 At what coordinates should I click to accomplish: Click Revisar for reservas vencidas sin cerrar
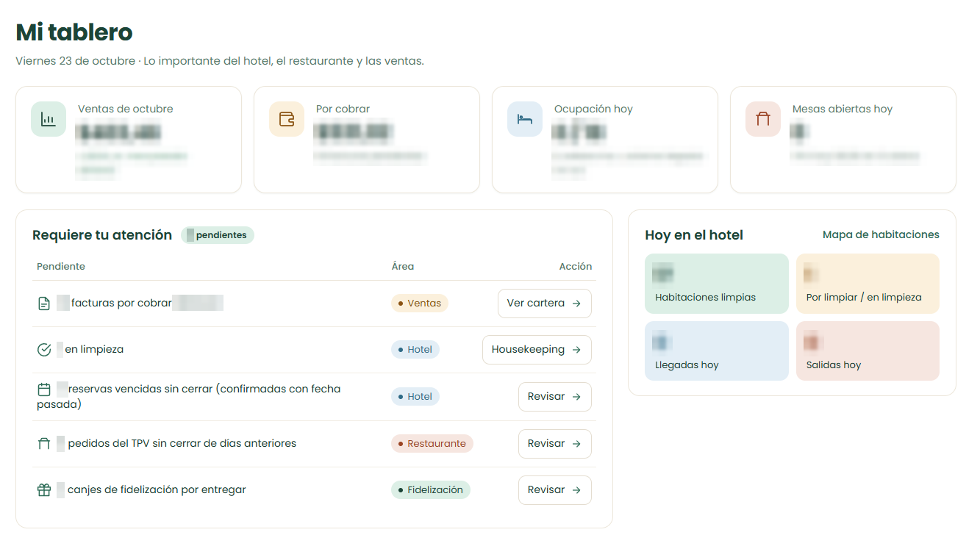click(x=555, y=397)
